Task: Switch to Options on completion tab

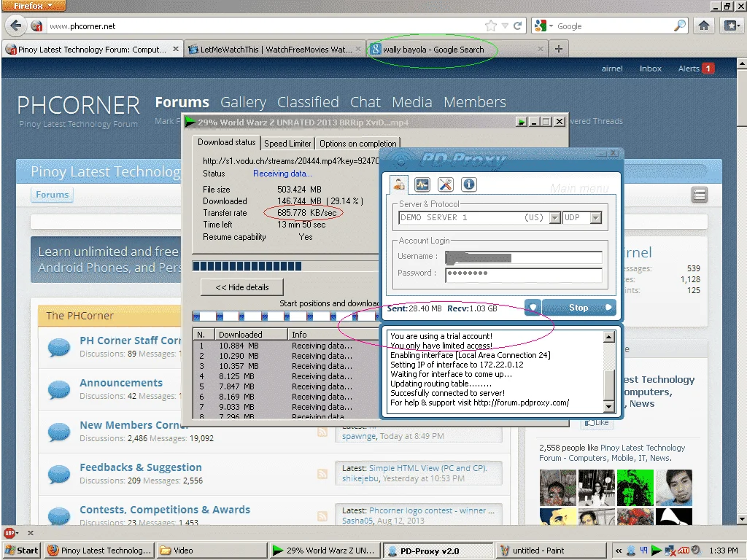Action: 357,144
